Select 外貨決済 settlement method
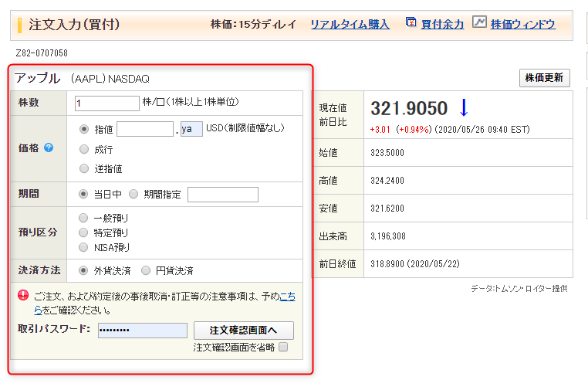Screen dimensions: 588x390 [83, 270]
